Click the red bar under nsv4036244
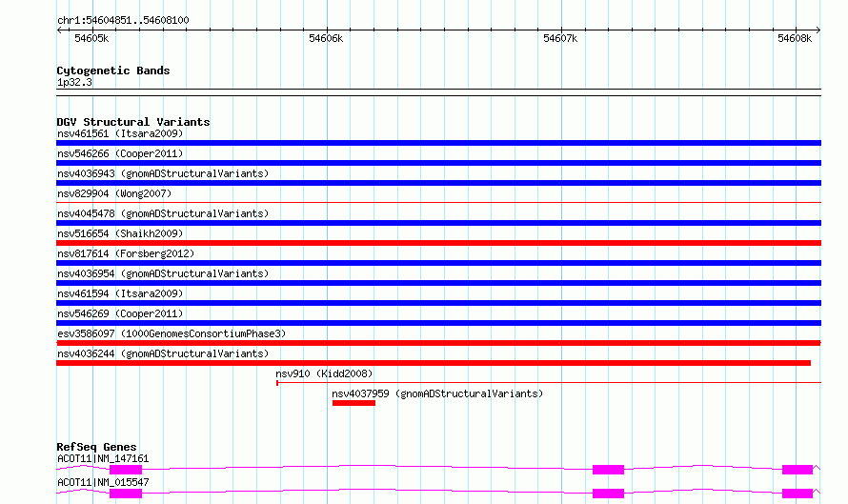 point(434,363)
